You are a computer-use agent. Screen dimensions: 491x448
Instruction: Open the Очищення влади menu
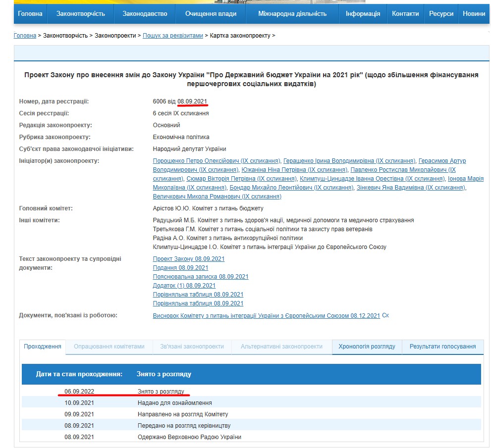tap(211, 14)
